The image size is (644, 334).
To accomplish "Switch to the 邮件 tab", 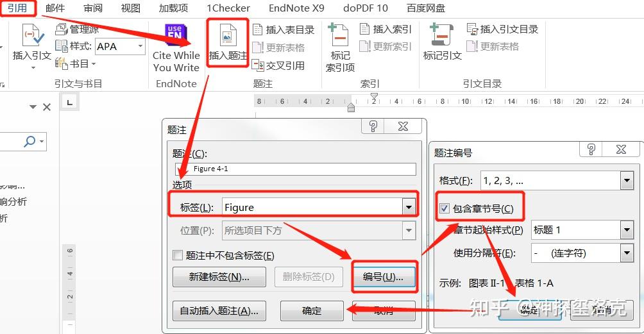I will (x=55, y=8).
